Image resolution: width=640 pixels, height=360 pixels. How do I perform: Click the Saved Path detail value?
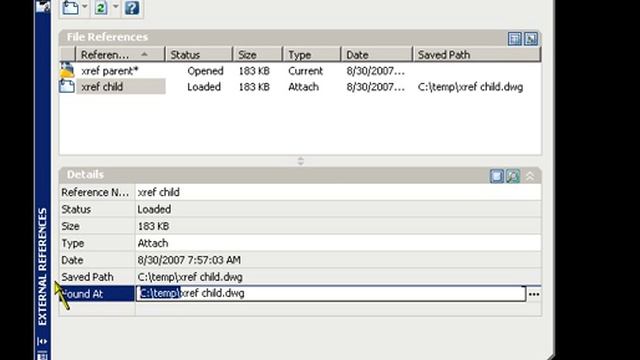[x=190, y=277]
